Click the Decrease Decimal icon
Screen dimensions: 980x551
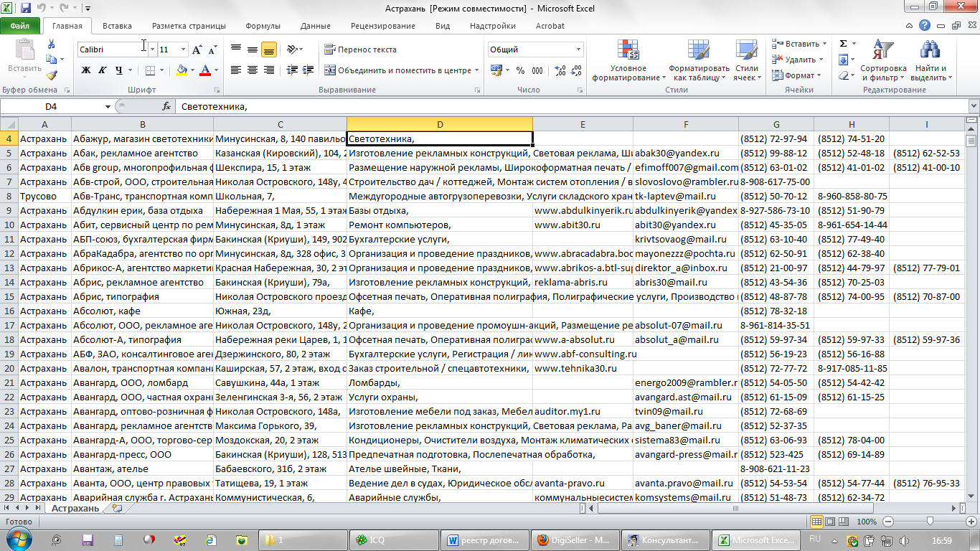[575, 70]
